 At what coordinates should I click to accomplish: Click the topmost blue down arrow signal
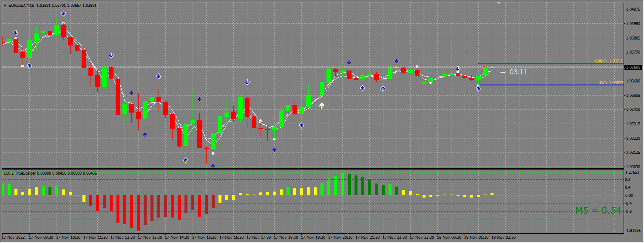pos(63,14)
